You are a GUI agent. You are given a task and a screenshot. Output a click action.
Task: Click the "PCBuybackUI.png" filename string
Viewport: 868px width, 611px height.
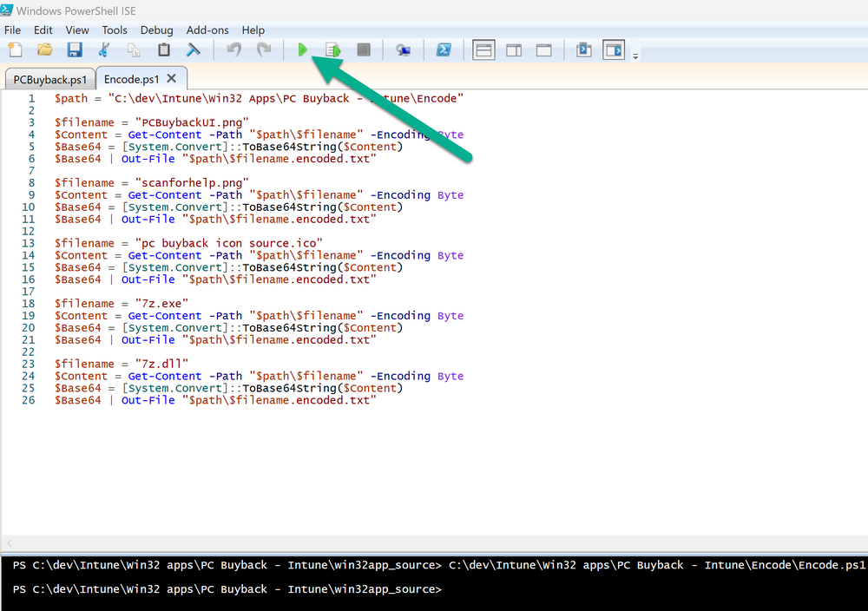coord(192,122)
